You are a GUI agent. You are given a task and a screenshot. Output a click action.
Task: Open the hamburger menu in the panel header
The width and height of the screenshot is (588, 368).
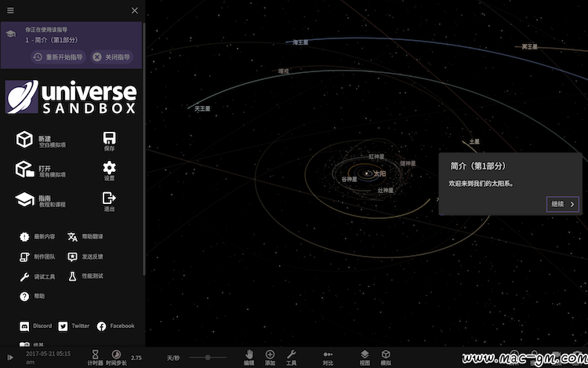[x=10, y=10]
